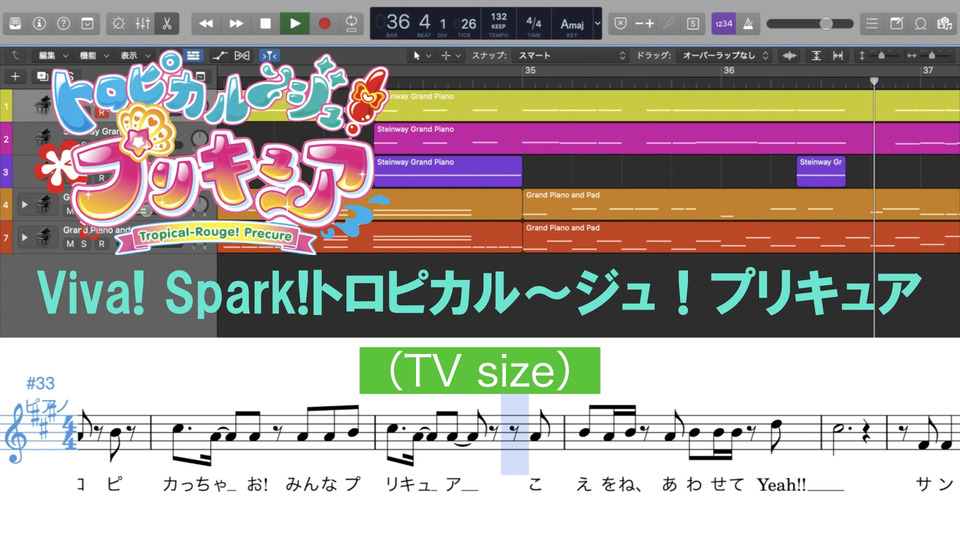Toggle the toolbar display button
The height and width of the screenshot is (540, 960).
tap(88, 24)
